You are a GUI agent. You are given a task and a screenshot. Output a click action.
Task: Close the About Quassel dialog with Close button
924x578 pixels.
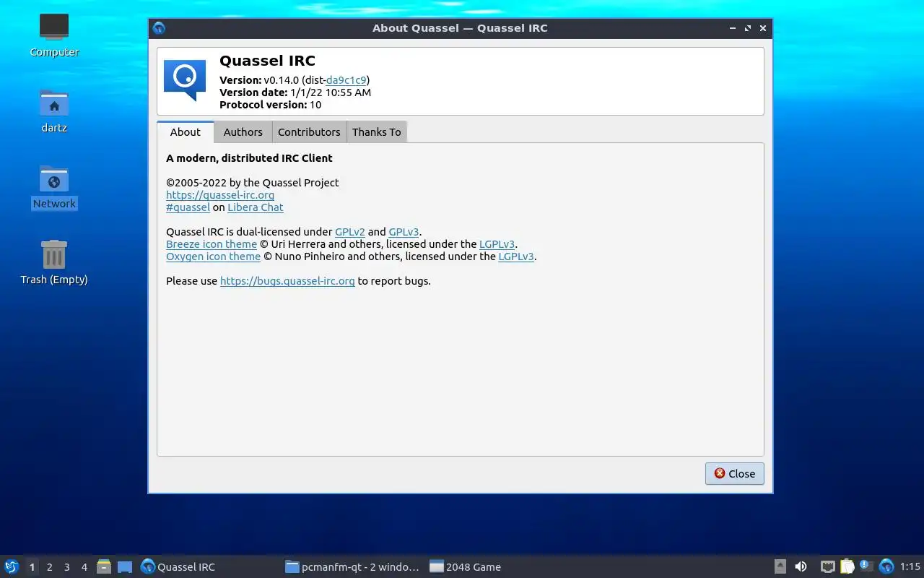(x=735, y=473)
